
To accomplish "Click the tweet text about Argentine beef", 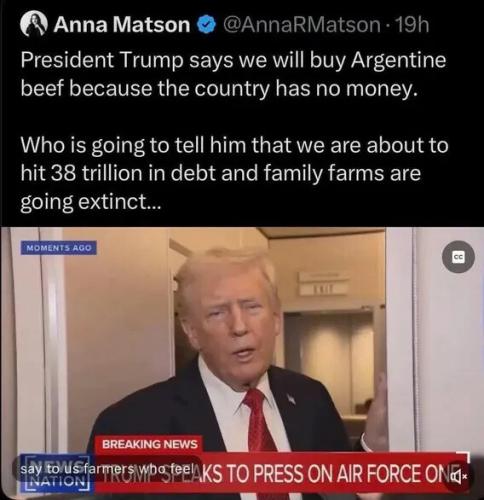I will coord(233,74).
